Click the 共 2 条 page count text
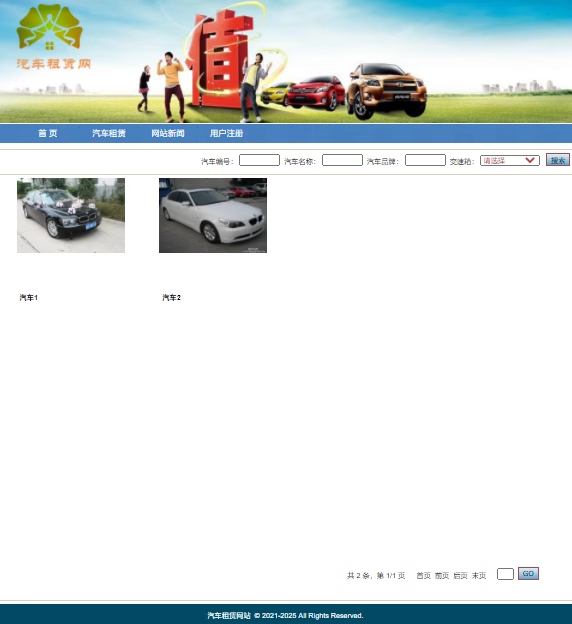The width and height of the screenshot is (572, 624). pyautogui.click(x=359, y=575)
